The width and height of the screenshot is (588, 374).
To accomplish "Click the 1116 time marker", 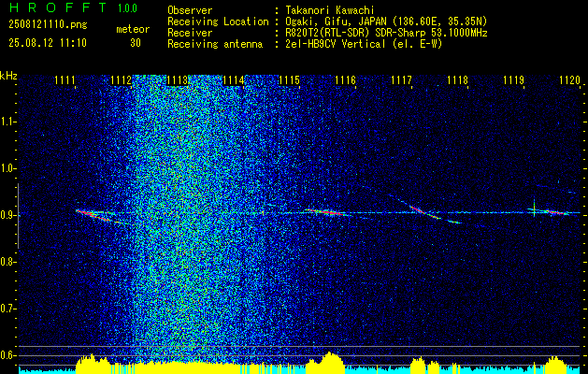I will coord(345,80).
